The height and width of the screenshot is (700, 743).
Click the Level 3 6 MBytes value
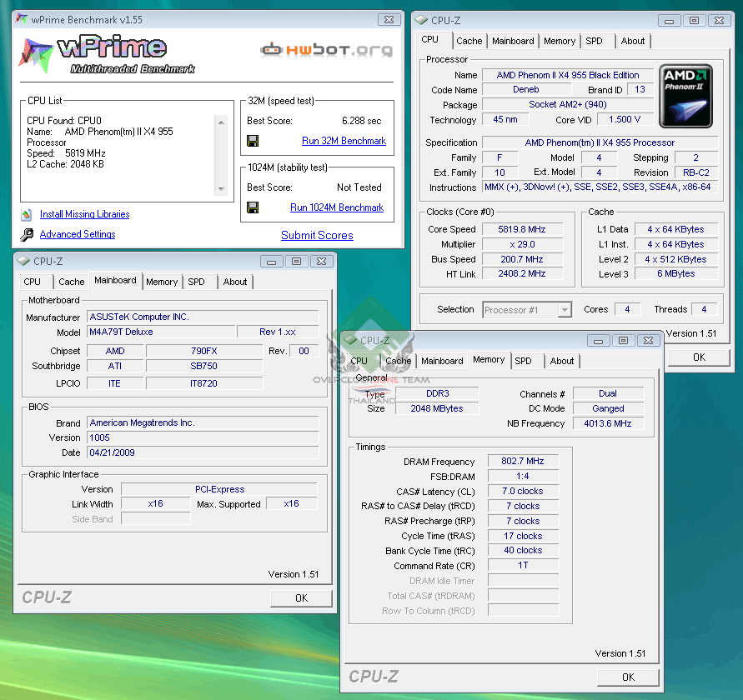pyautogui.click(x=676, y=273)
